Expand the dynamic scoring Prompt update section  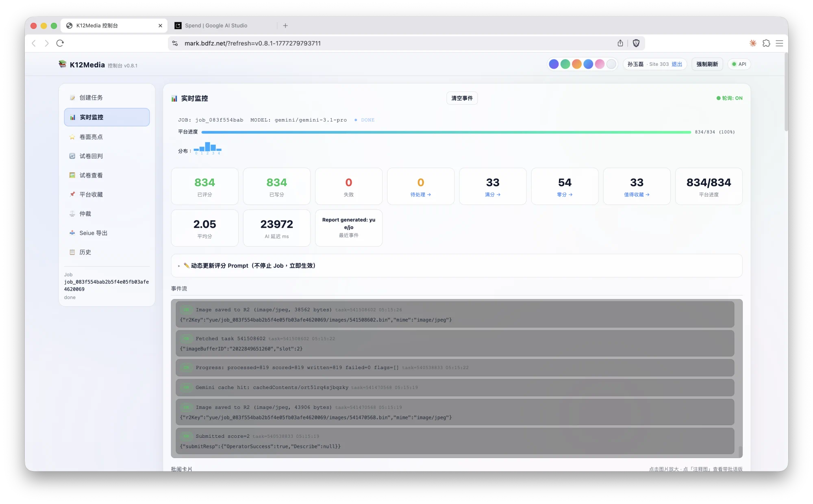tap(249, 266)
